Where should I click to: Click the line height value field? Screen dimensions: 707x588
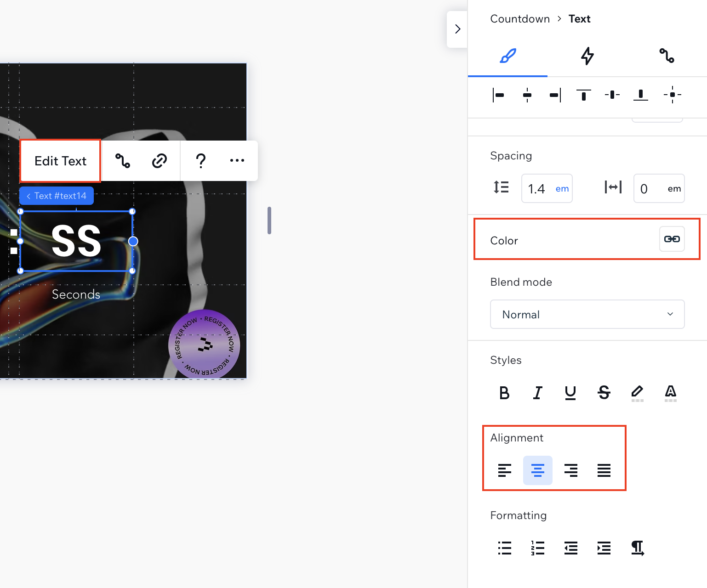pos(537,189)
